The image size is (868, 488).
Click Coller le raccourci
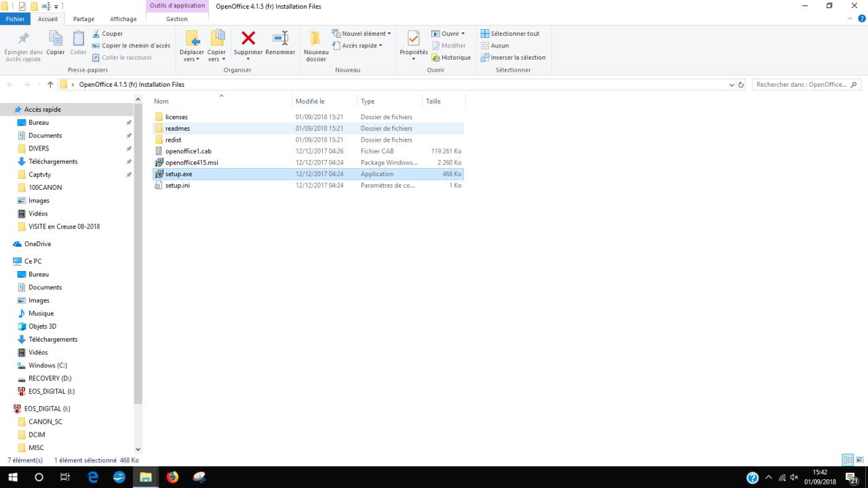[121, 58]
